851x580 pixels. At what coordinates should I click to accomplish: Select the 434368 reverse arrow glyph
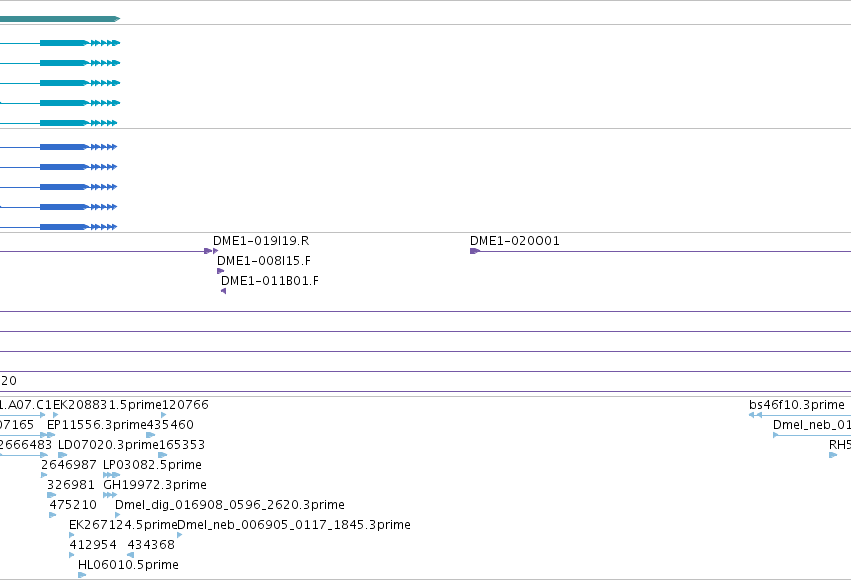tap(130, 555)
